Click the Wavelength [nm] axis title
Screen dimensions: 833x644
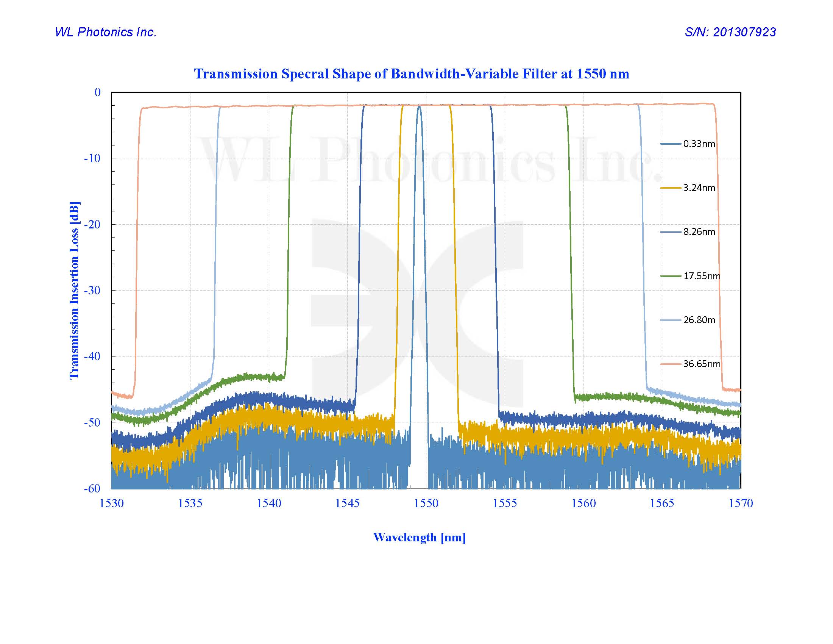(419, 538)
